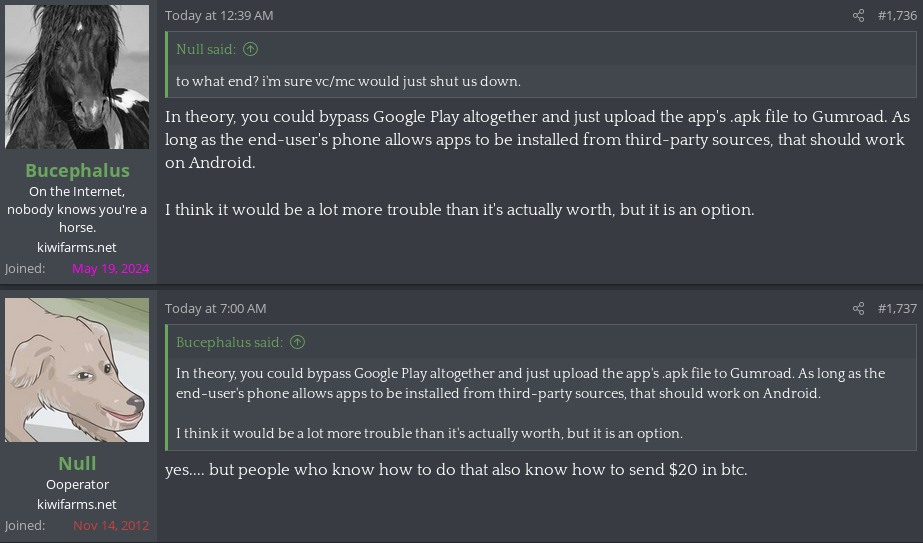Click kiwifarms.net under Bucephalus's name
The height and width of the screenshot is (543, 923).
[77, 247]
